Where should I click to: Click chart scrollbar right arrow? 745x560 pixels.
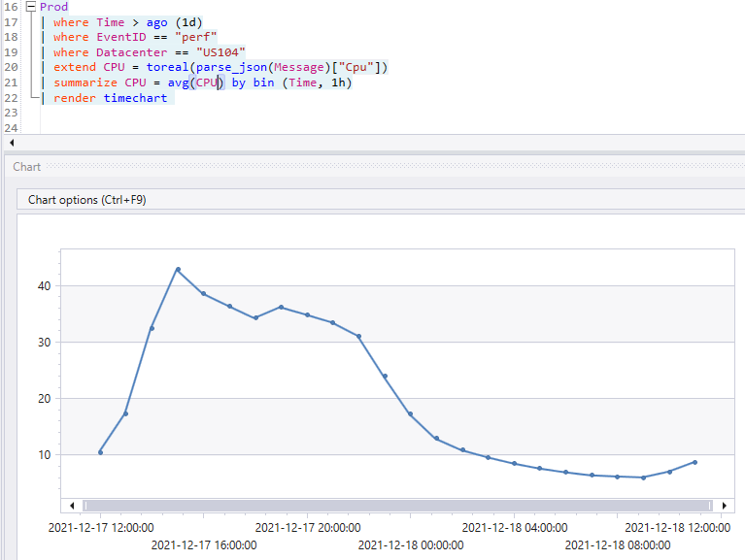tap(724, 506)
